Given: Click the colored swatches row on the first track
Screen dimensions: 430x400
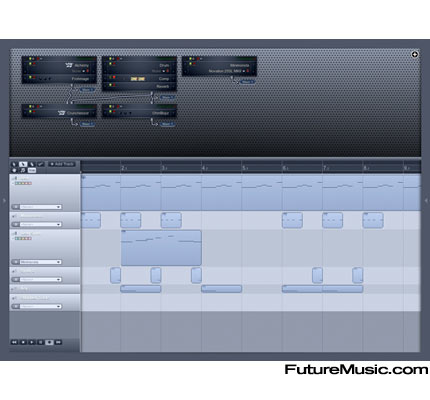Looking at the screenshot, I should (x=23, y=183).
